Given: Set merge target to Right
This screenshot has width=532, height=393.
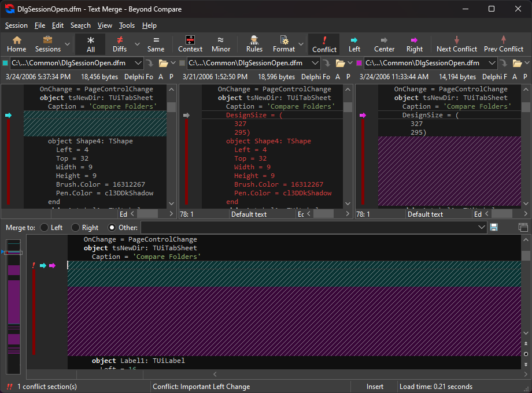Looking at the screenshot, I should click(x=75, y=228).
